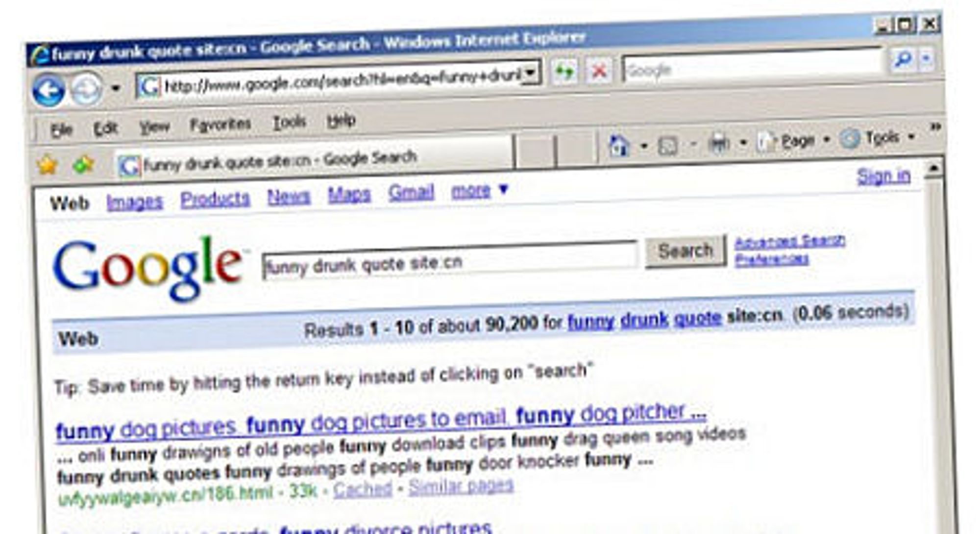Click the Google query text field
The height and width of the screenshot is (534, 980).
[x=450, y=261]
